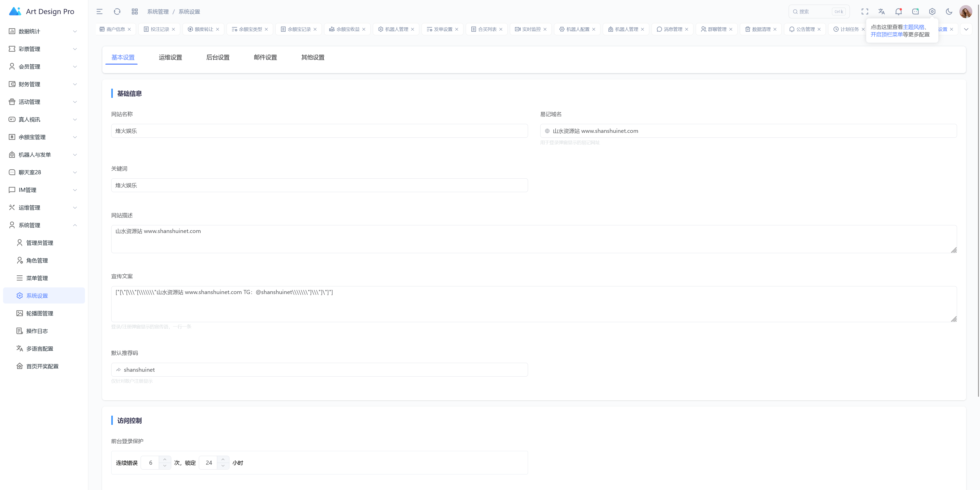Switch to the 邮件设置 tab
Screen dimensions: 980x490
(265, 57)
